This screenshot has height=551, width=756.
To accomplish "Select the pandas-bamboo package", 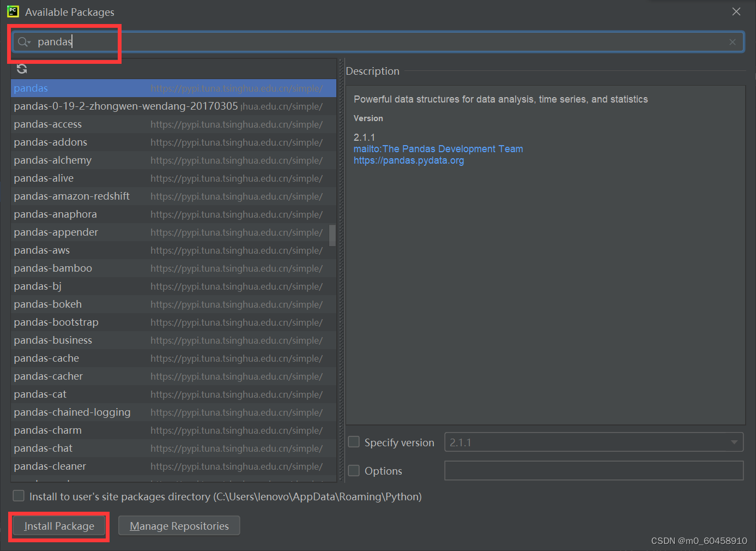I will click(x=173, y=268).
